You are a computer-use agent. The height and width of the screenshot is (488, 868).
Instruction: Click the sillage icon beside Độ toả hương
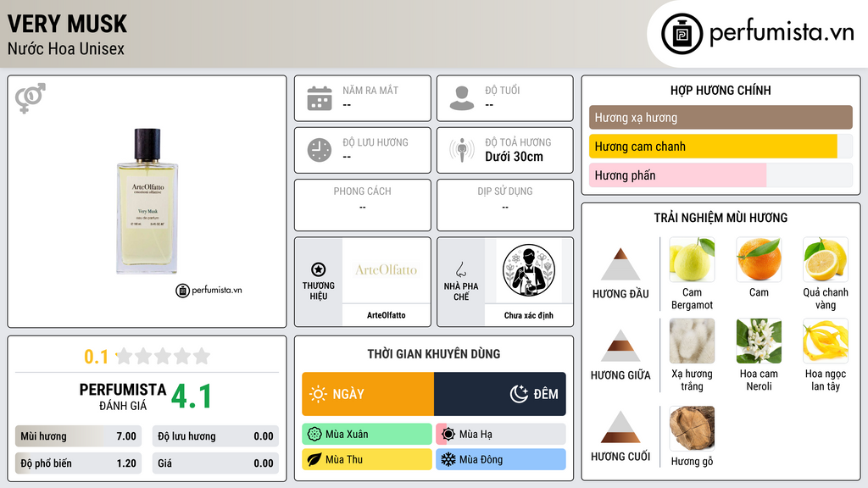[x=462, y=150]
